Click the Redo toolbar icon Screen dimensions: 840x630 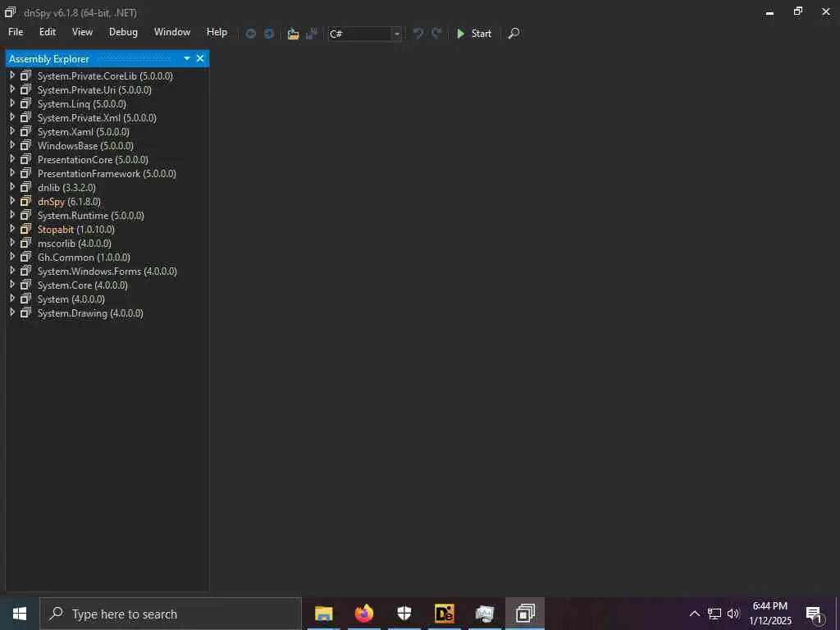pos(436,33)
